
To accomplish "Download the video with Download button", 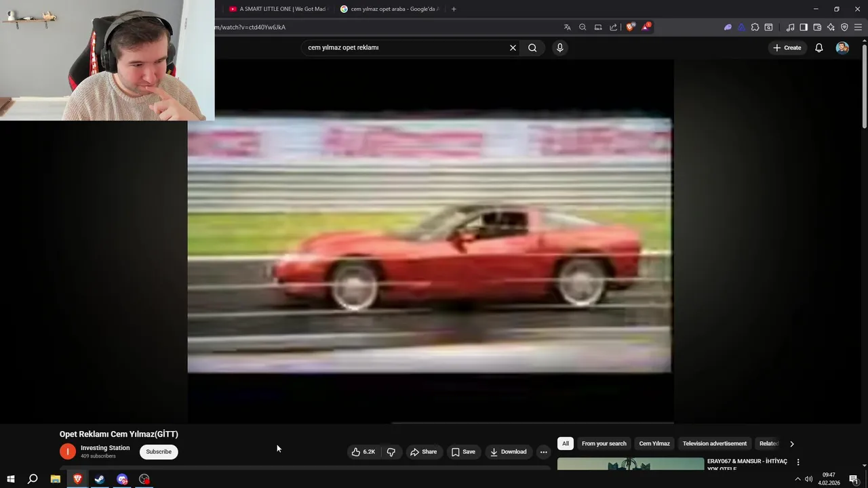I will point(509,451).
